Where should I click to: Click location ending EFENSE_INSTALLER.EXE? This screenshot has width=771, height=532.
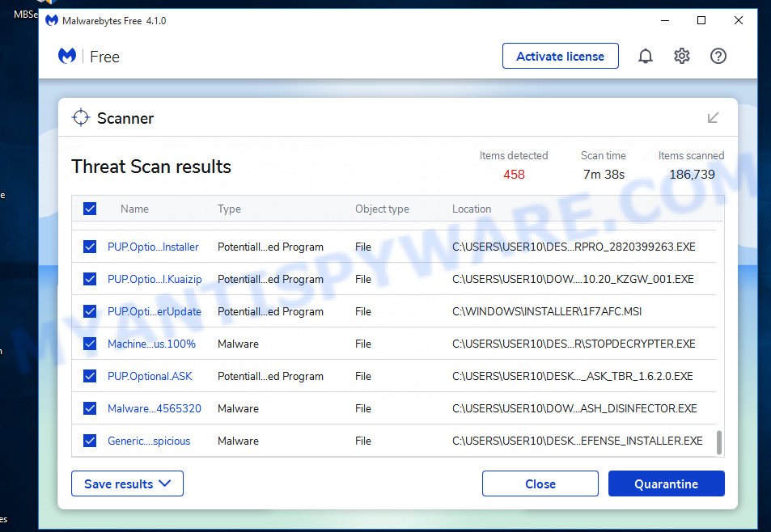click(578, 441)
